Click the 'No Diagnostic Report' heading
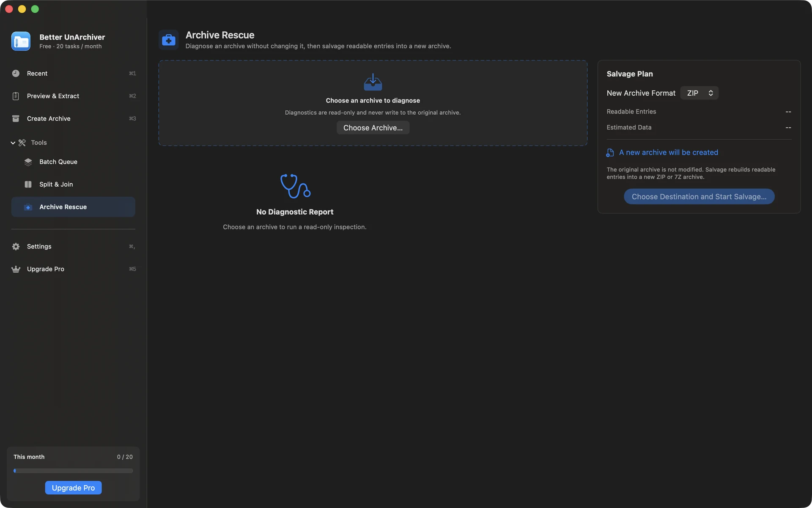The height and width of the screenshot is (508, 812). tap(295, 212)
